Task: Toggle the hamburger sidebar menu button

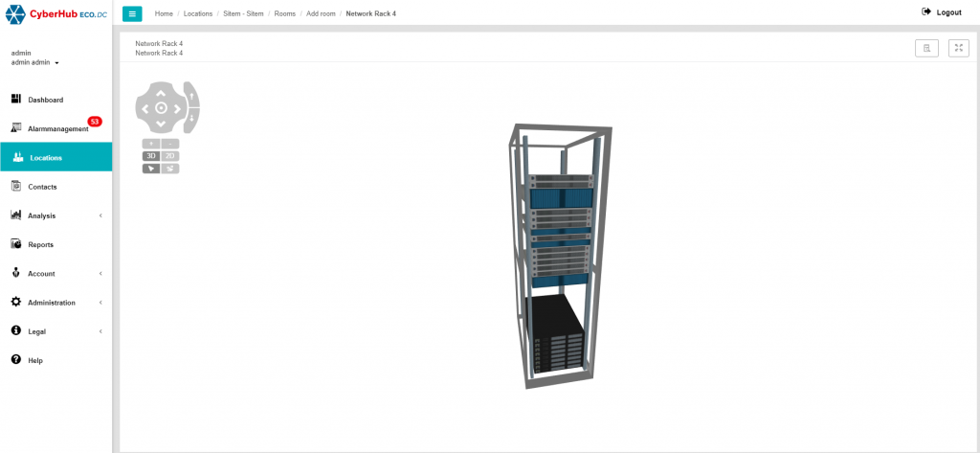Action: tap(132, 13)
